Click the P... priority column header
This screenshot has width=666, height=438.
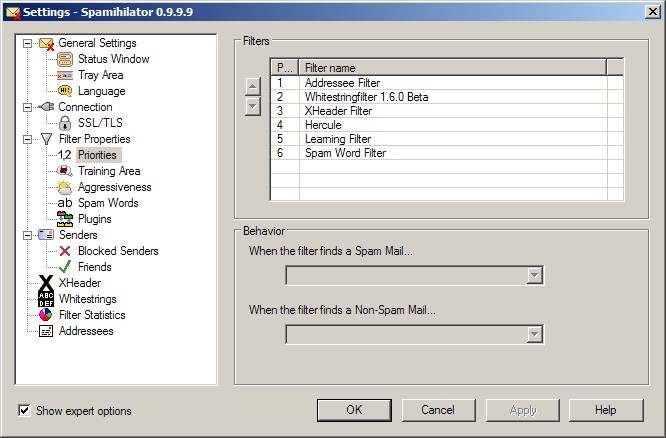coord(285,68)
